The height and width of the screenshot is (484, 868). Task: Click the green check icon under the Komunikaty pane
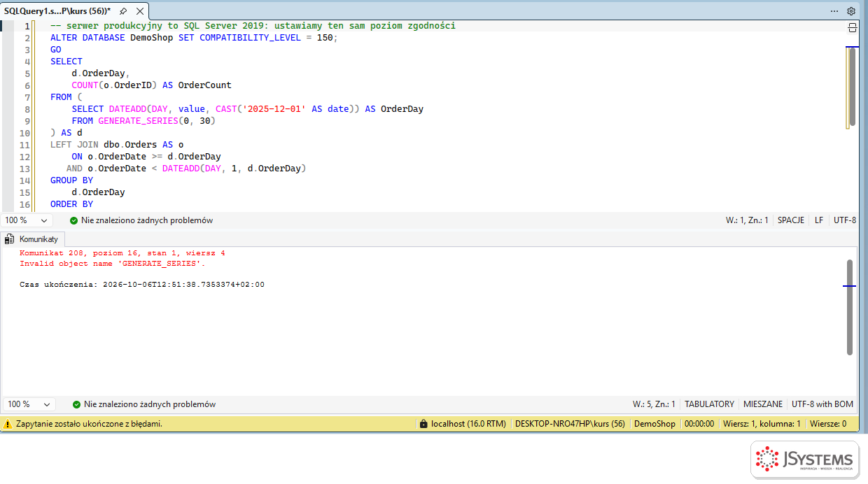77,404
